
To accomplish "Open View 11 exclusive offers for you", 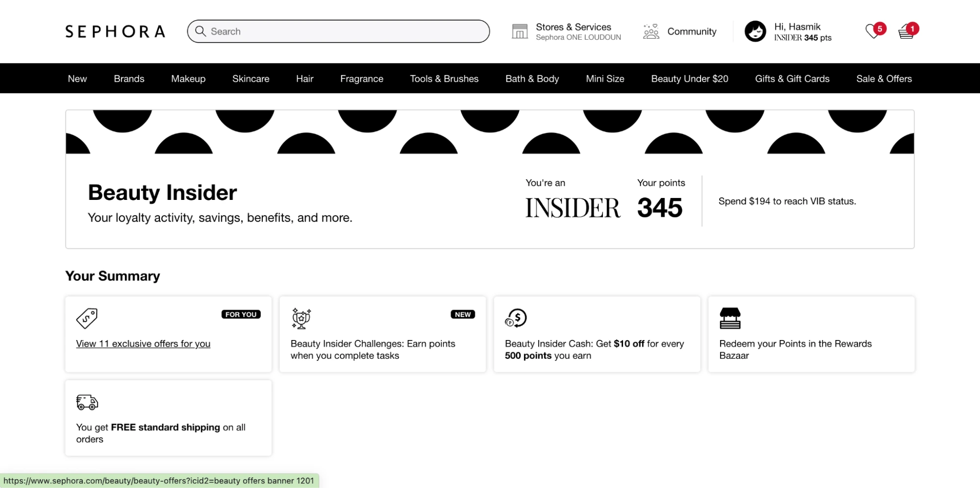I will pyautogui.click(x=143, y=344).
